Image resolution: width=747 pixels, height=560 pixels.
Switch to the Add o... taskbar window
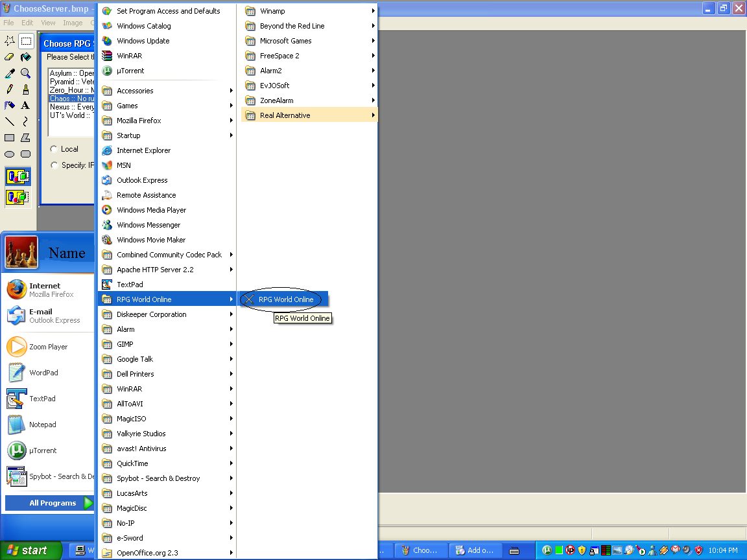(475, 550)
